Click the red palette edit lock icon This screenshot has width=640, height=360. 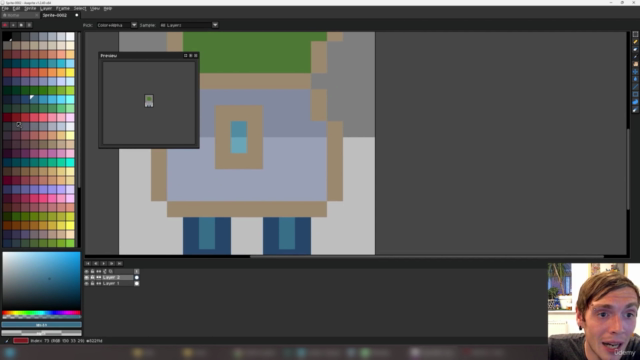pos(5,25)
